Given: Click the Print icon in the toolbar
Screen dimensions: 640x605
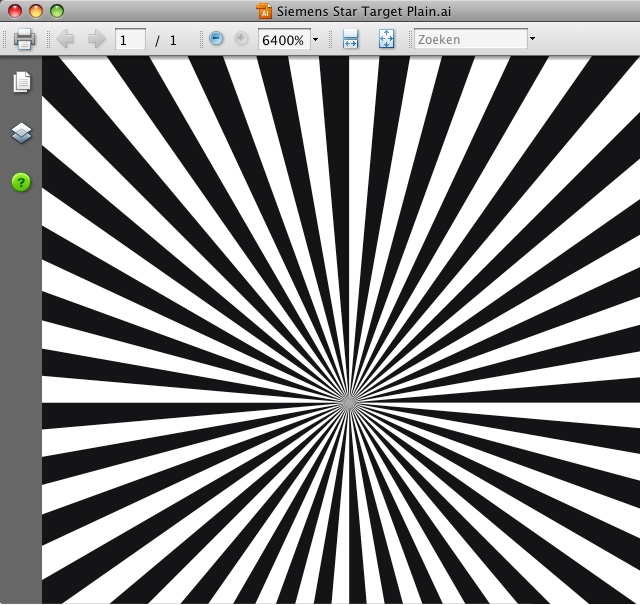Looking at the screenshot, I should click(x=25, y=40).
